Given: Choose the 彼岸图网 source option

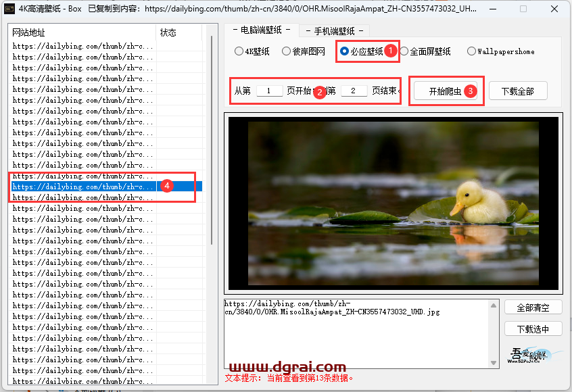Looking at the screenshot, I should click(x=287, y=51).
